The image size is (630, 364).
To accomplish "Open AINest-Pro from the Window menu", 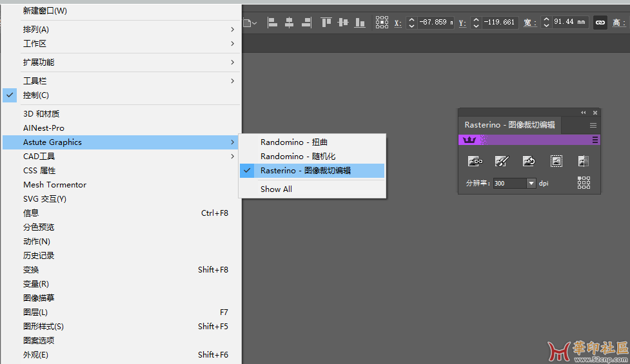I will click(121, 128).
